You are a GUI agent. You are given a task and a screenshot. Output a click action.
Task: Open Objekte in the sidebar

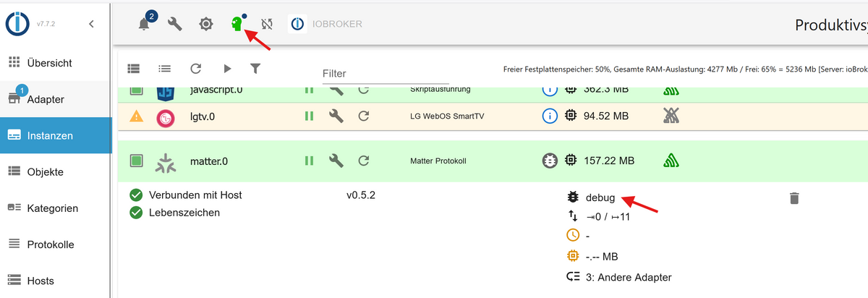tap(45, 171)
